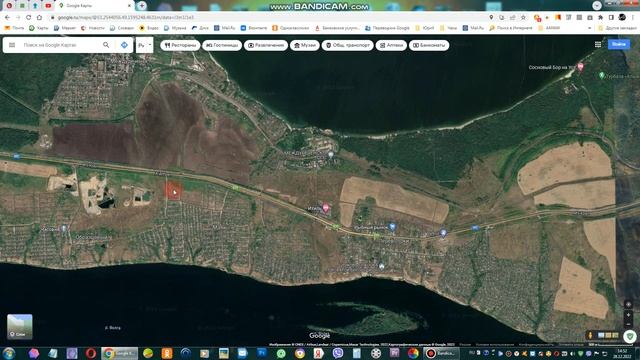Open the Chrome profile avatar

pyautogui.click(x=622, y=17)
